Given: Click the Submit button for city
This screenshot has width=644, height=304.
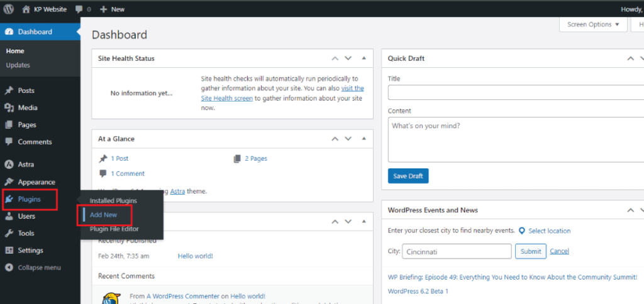Looking at the screenshot, I should point(530,251).
